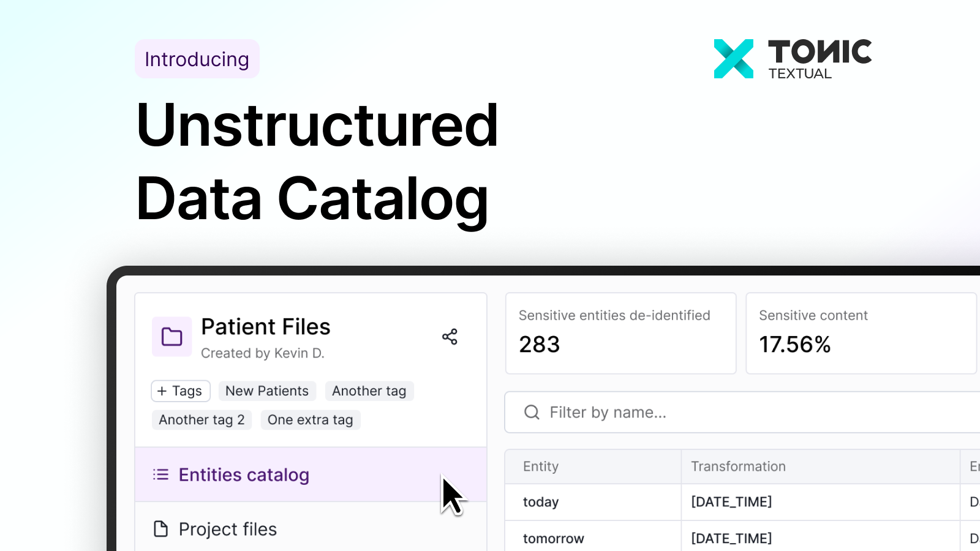Select the New Patients tag
Image resolution: width=980 pixels, height=551 pixels.
tap(267, 391)
